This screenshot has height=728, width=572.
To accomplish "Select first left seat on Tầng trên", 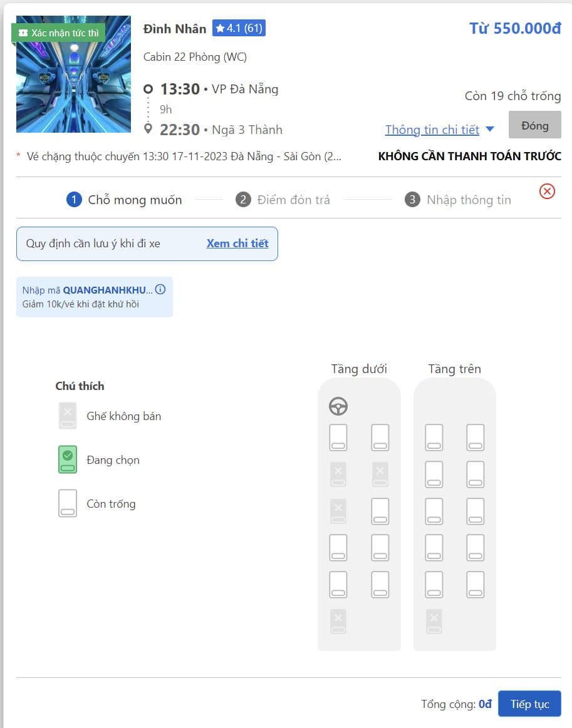I will tap(434, 438).
